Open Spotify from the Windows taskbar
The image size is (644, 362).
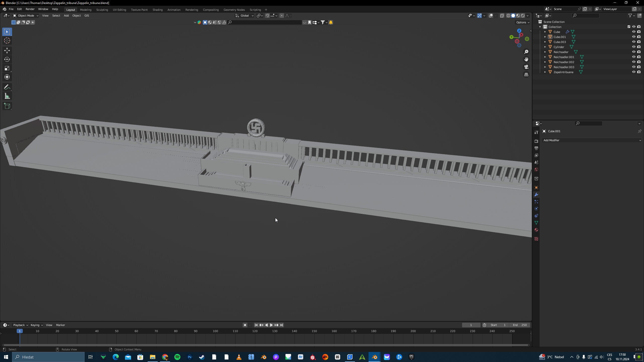coord(177,357)
